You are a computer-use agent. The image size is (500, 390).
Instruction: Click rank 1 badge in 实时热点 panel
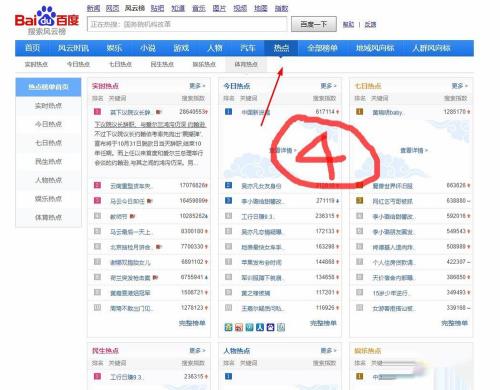tap(97, 112)
